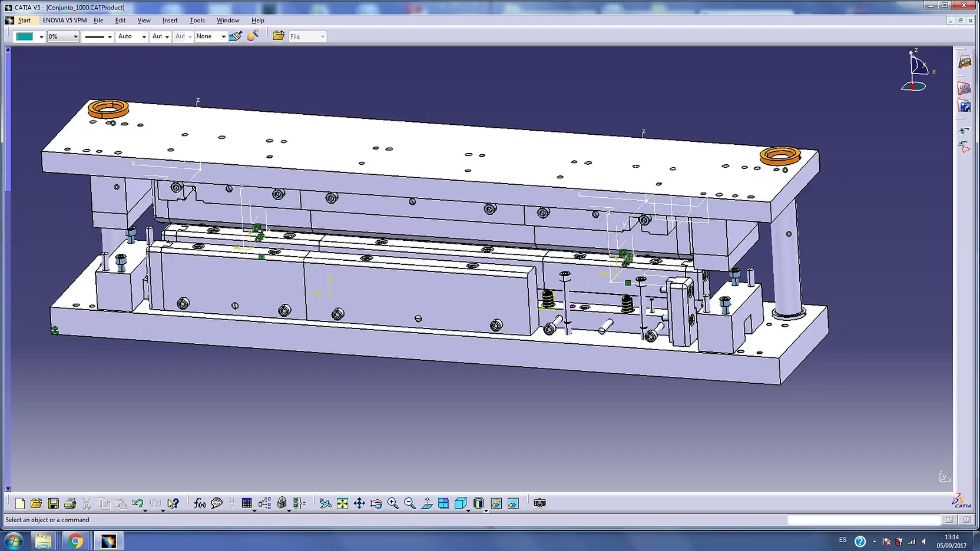
Task: Click the Painter brush icon
Action: [236, 36]
